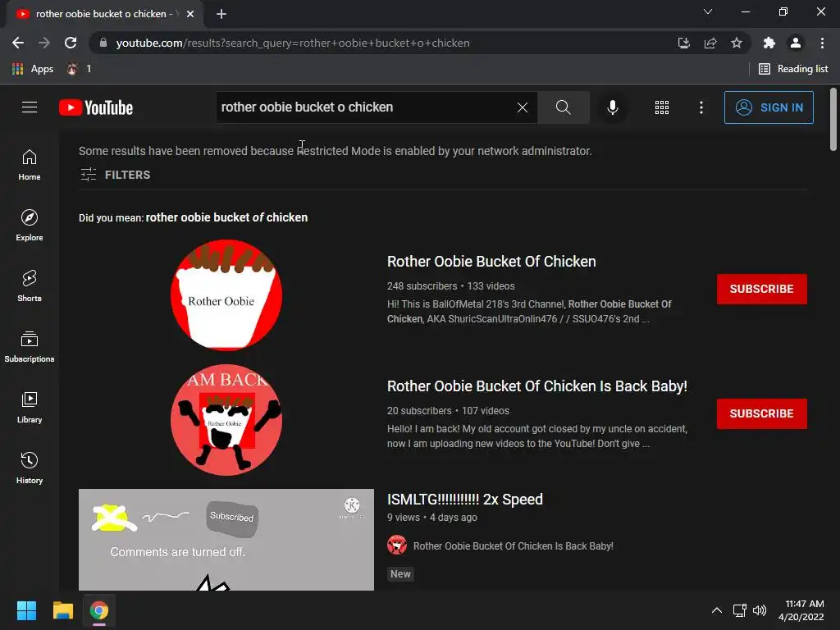This screenshot has width=840, height=630.
Task: Click suggestion rother oobie bucket of chicken
Action: click(226, 217)
